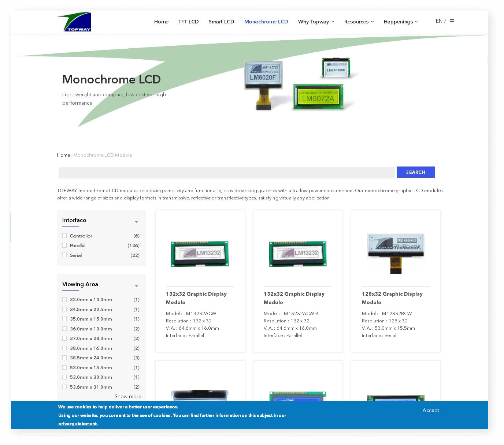Screen dimensions: 504x445
Task: Click Model : LM13232ACW text
Action: click(191, 314)
